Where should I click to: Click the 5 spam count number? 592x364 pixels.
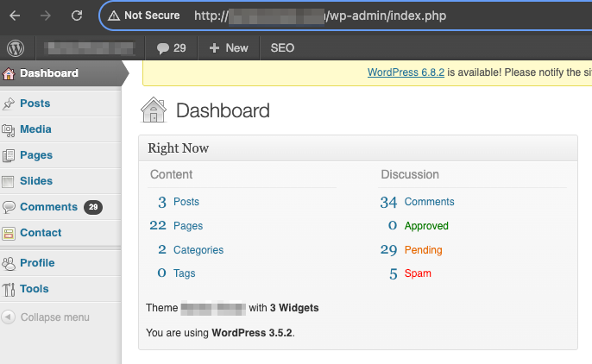point(393,274)
